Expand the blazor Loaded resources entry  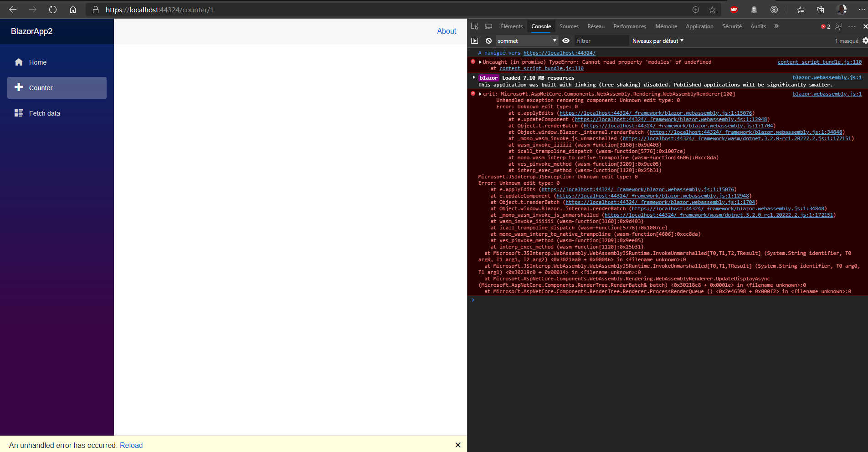pos(474,77)
